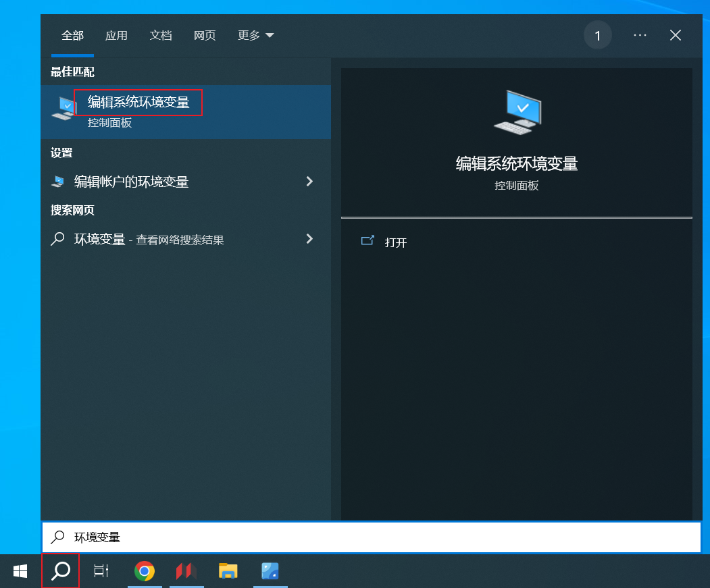Click 打开 in the preview pane

pyautogui.click(x=396, y=242)
